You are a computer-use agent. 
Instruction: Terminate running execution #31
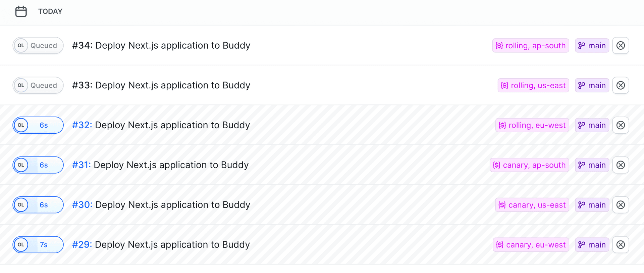click(x=621, y=165)
